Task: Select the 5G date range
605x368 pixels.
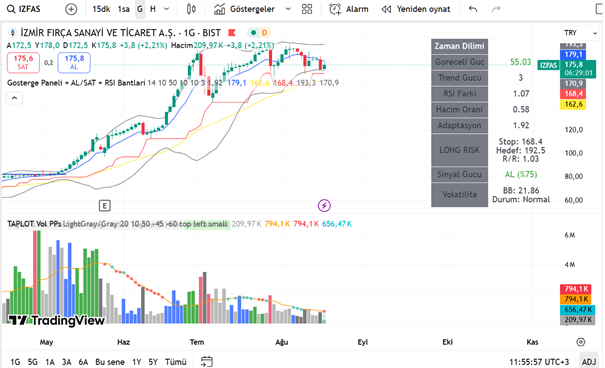Action: [x=33, y=362]
